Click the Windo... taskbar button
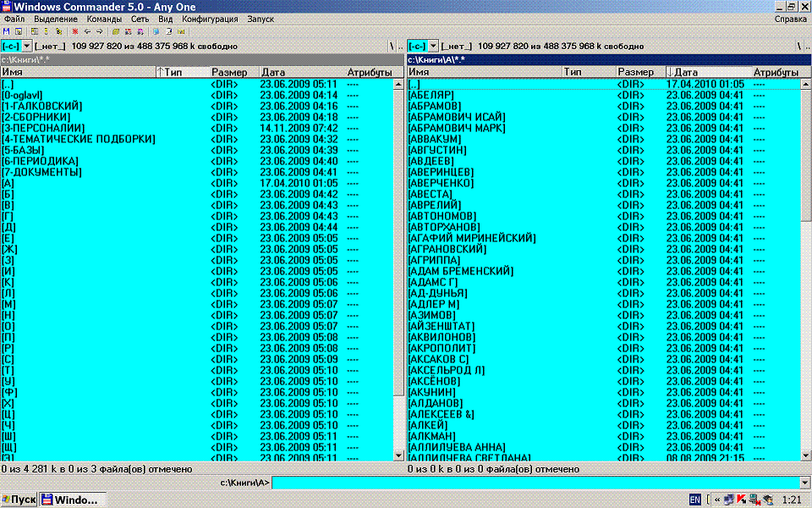Viewport: 812px width, 508px height. [73, 500]
